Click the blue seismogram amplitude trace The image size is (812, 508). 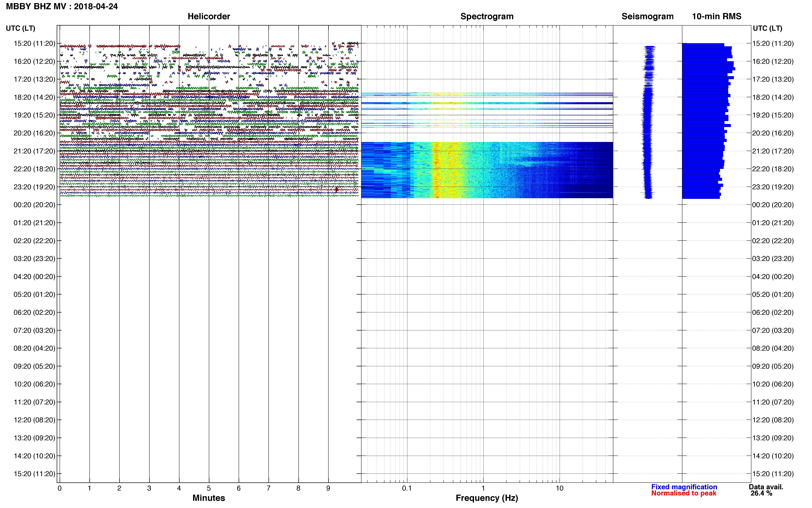[x=648, y=122]
